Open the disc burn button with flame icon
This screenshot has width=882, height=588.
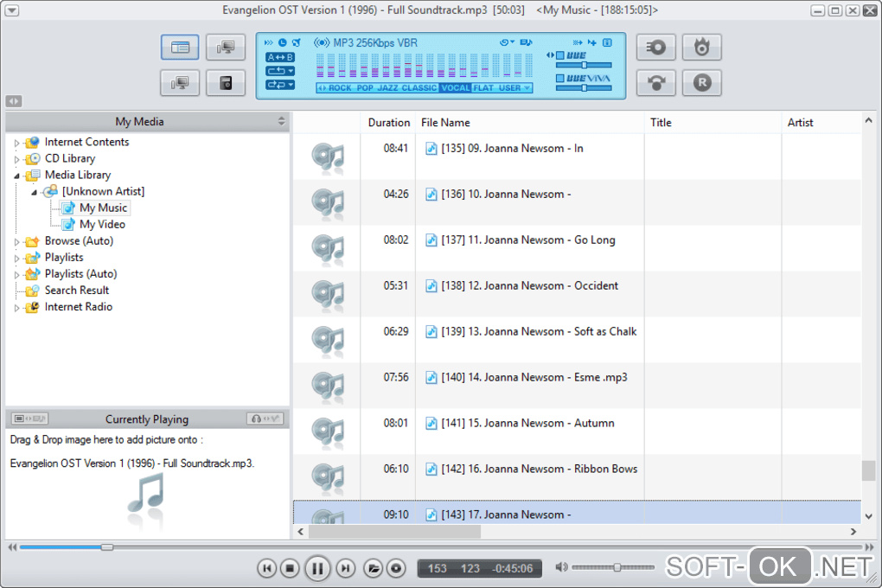click(701, 48)
